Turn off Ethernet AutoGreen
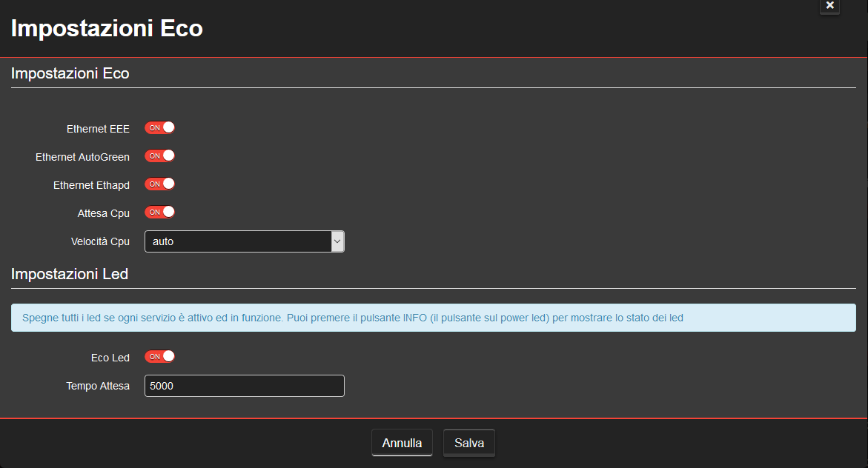Viewport: 868px width, 468px height. click(x=159, y=156)
